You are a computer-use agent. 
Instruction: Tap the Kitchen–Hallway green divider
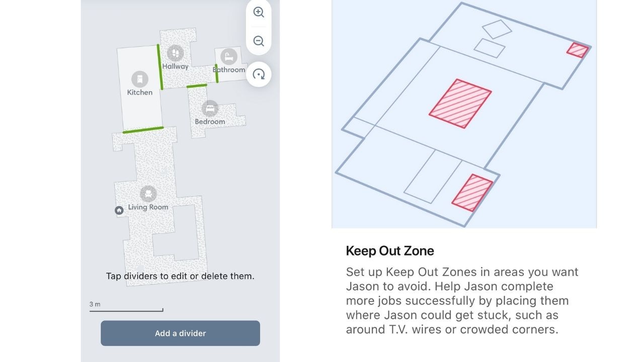click(160, 67)
